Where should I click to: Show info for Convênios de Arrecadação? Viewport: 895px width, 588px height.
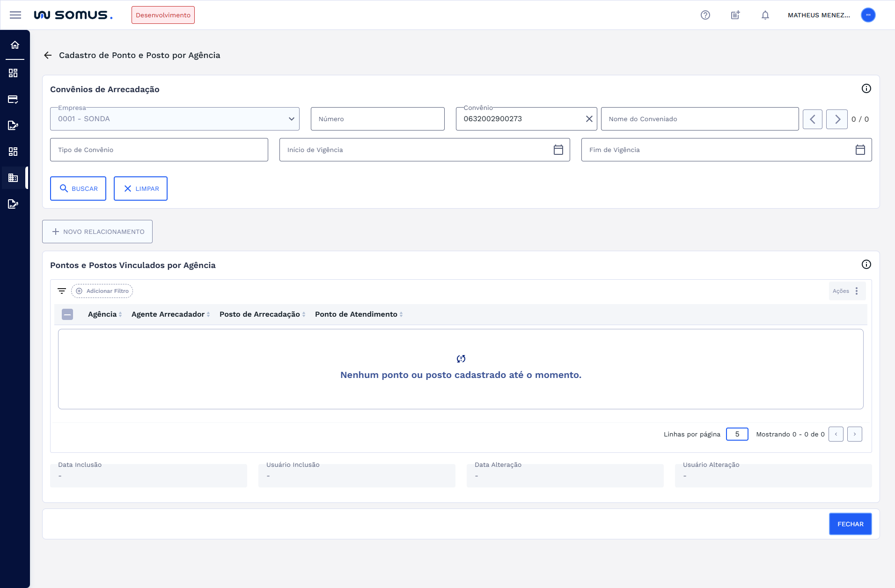tap(866, 88)
